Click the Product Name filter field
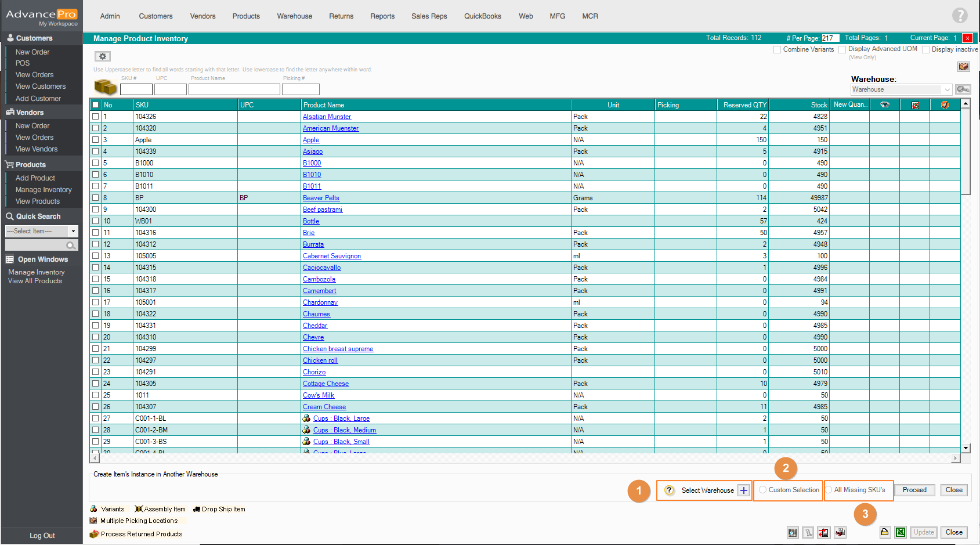This screenshot has width=980, height=545. tap(234, 89)
